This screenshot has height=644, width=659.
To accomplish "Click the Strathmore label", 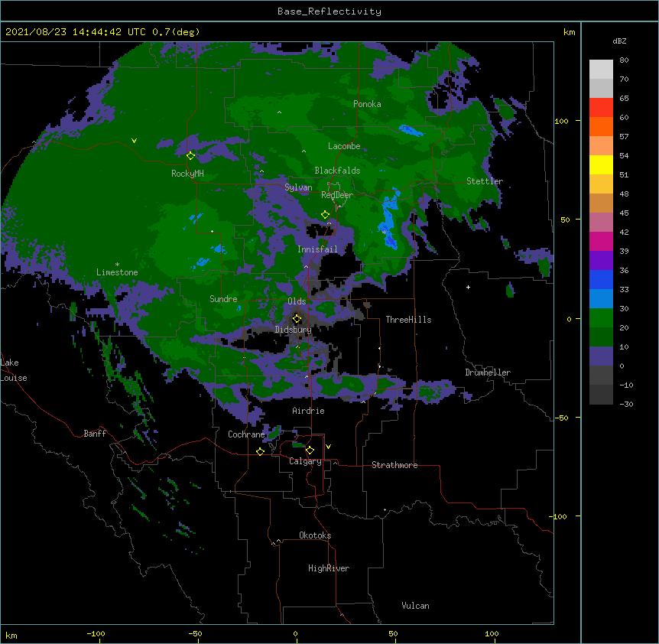I will pyautogui.click(x=394, y=465).
